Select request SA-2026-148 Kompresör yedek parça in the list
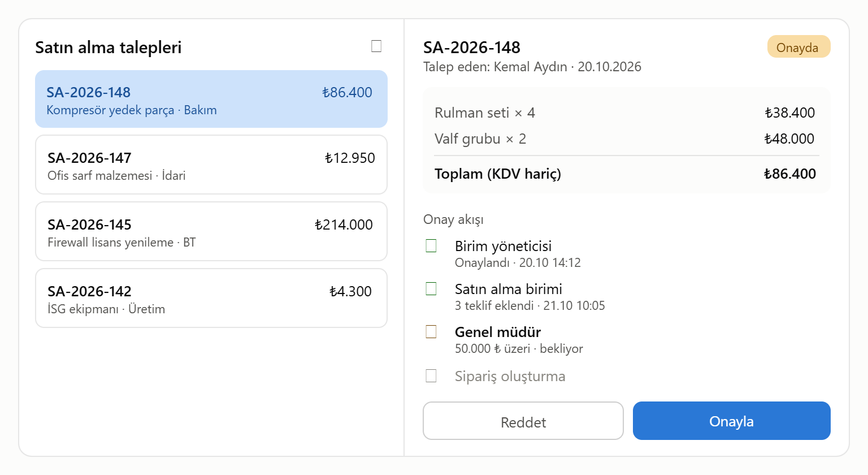Screen dimensions: 868x475 tap(211, 99)
